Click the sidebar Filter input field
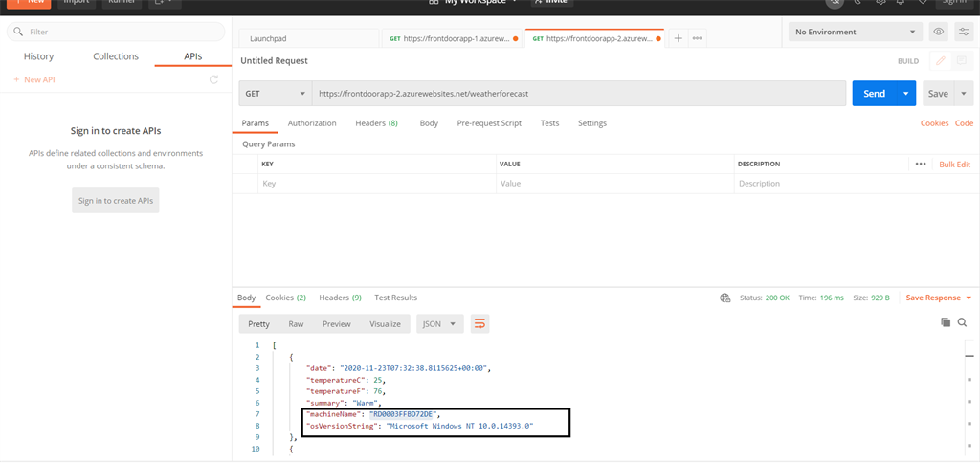The width and height of the screenshot is (980, 463). click(116, 32)
